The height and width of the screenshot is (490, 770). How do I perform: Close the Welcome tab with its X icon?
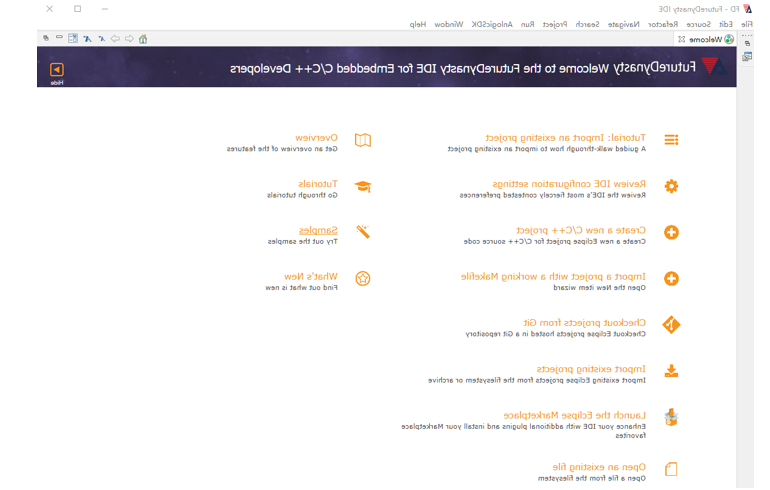[x=682, y=39]
